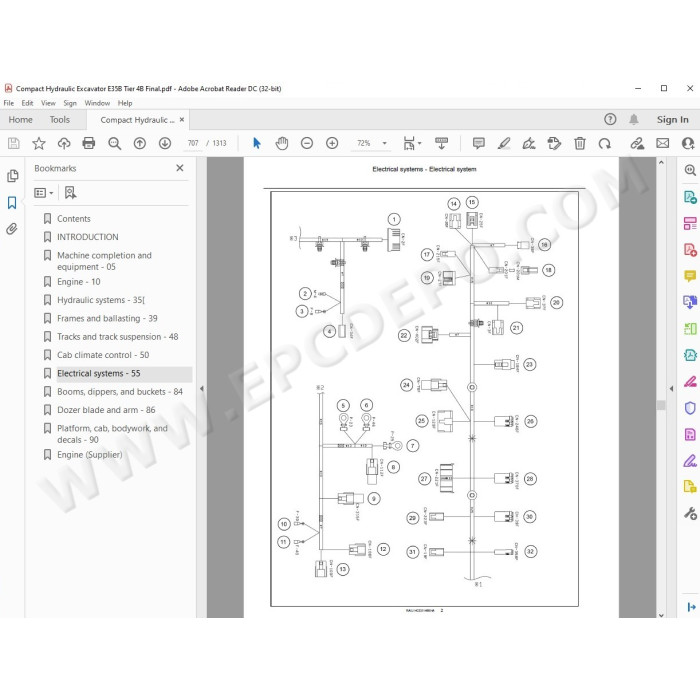Collapse the right tools pane arrow
This screenshot has width=700, height=700.
(671, 389)
